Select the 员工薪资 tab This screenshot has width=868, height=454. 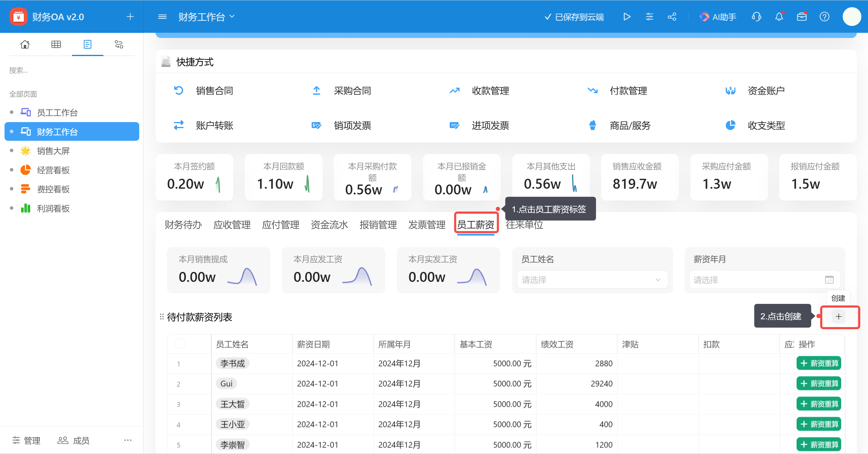coord(476,225)
